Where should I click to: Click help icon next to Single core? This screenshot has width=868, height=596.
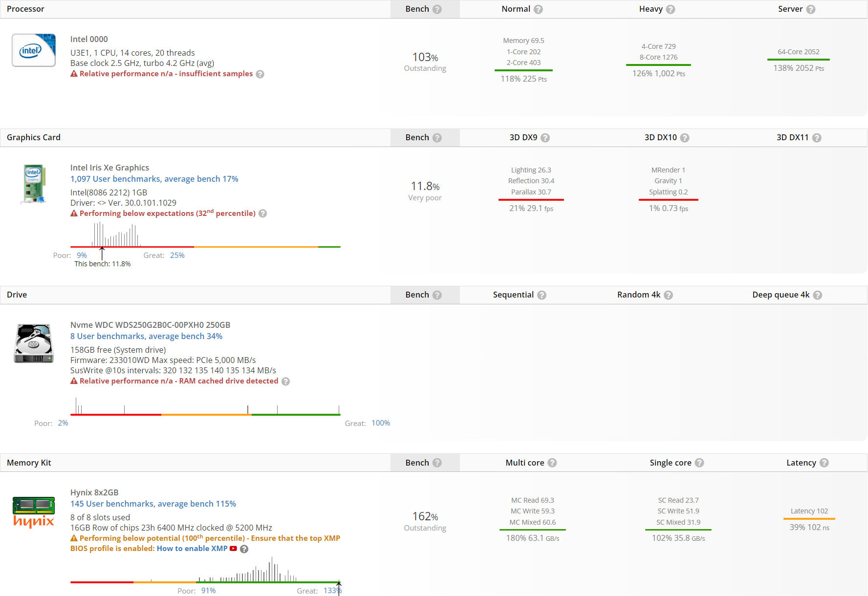[x=699, y=463]
